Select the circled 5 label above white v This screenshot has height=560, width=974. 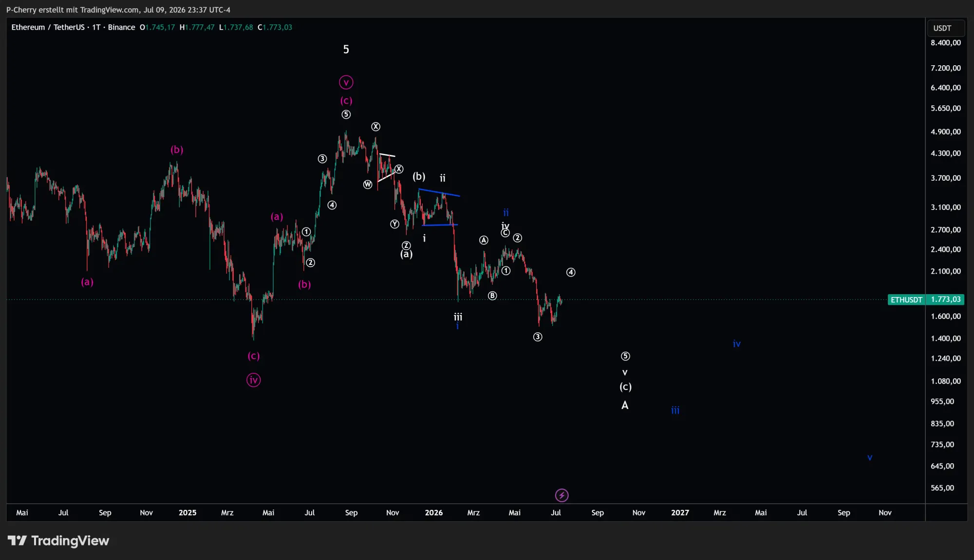click(x=625, y=356)
